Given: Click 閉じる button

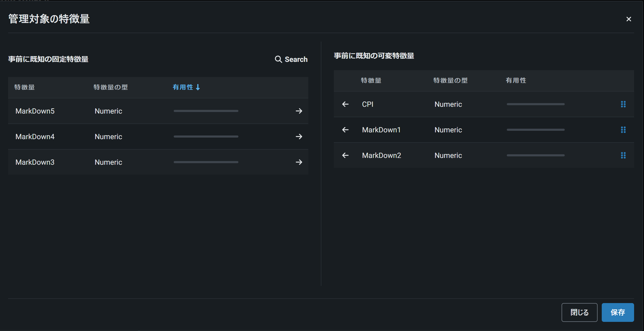Looking at the screenshot, I should (579, 312).
